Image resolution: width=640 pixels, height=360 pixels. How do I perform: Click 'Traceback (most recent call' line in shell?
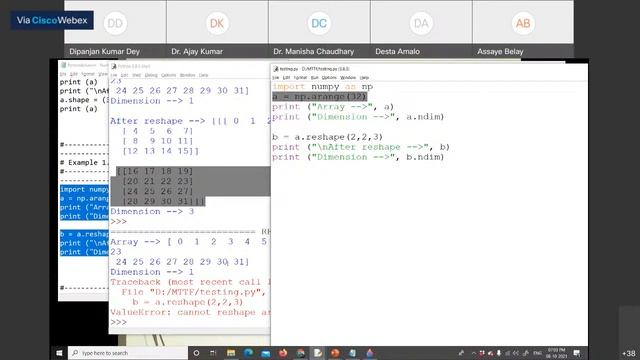pyautogui.click(x=190, y=282)
